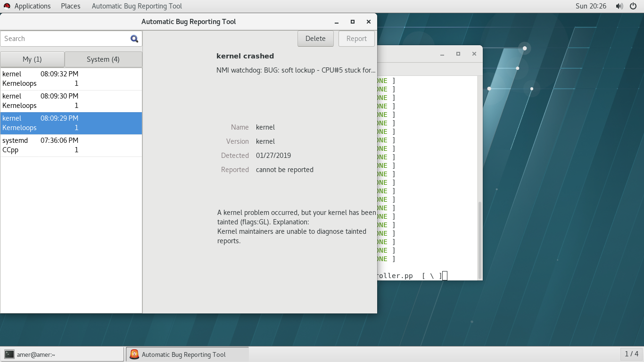The image size is (644, 362).
Task: Close the Automatic Bug Reporting Tool window
Action: tap(369, 22)
